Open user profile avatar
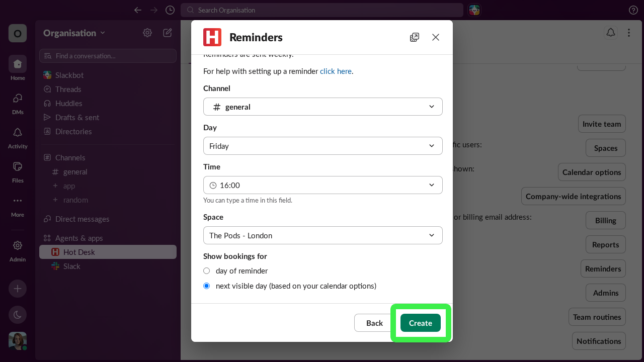The height and width of the screenshot is (362, 644). [x=18, y=341]
